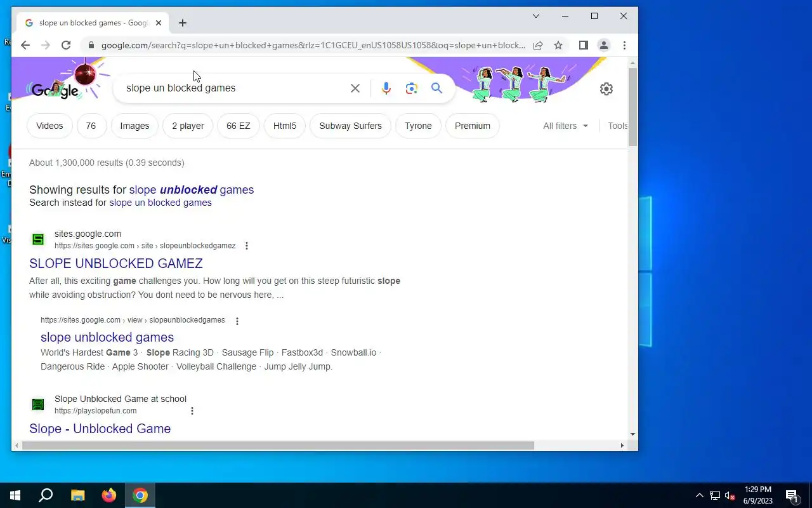Search by image with the Lens icon
This screenshot has height=508, width=812.
coord(412,88)
